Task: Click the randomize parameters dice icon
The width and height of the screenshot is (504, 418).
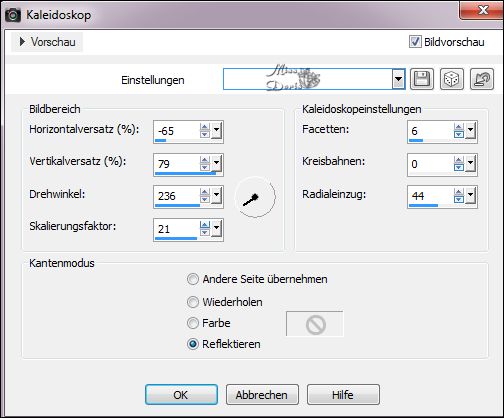Action: click(452, 79)
